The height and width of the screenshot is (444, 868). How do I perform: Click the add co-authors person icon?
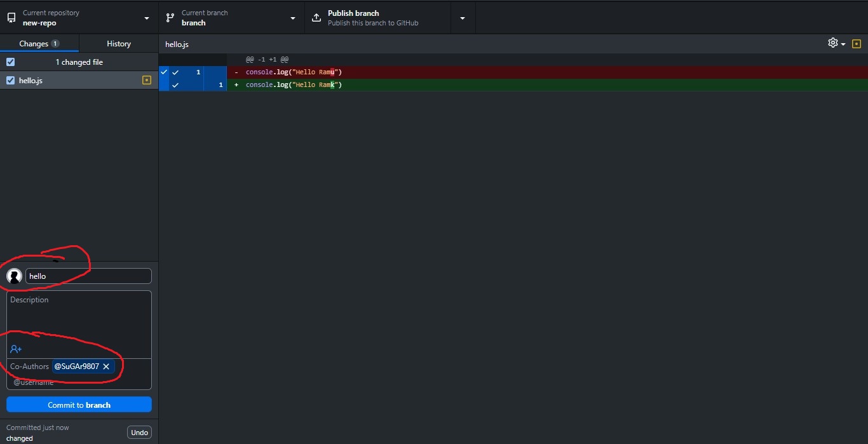click(16, 349)
